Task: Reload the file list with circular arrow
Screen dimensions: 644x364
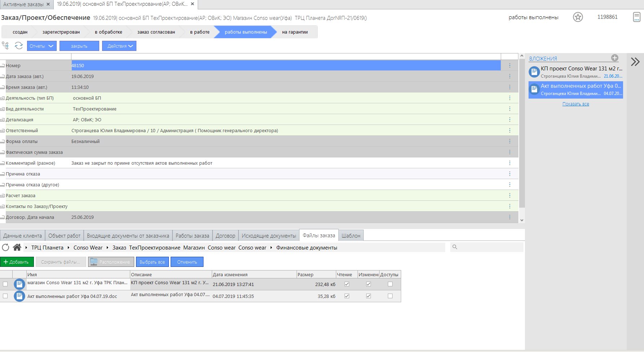Action: click(5, 247)
